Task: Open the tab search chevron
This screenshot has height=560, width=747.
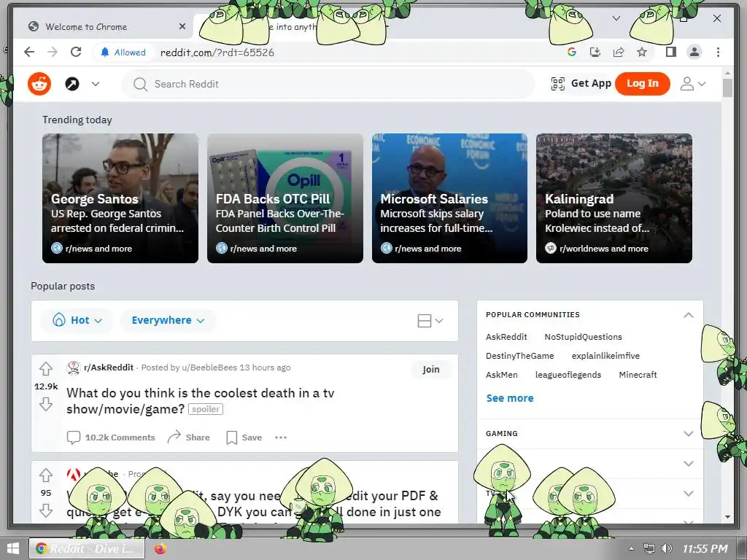Action: click(x=616, y=18)
